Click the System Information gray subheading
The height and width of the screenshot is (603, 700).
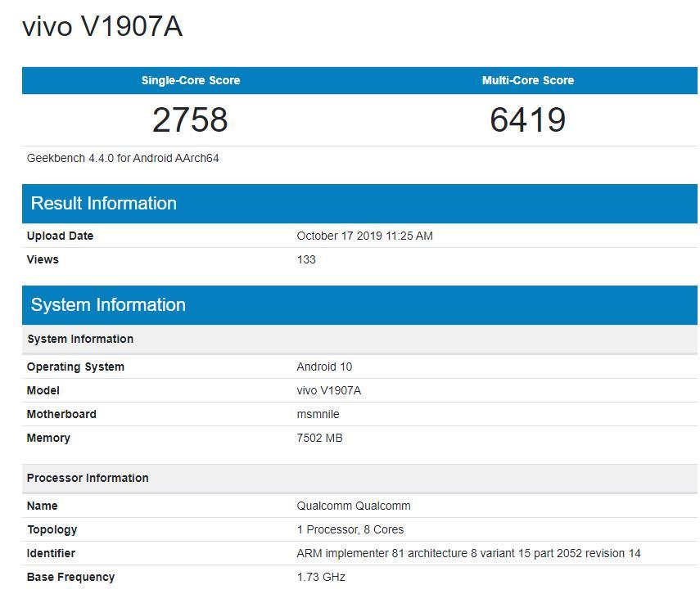80,339
